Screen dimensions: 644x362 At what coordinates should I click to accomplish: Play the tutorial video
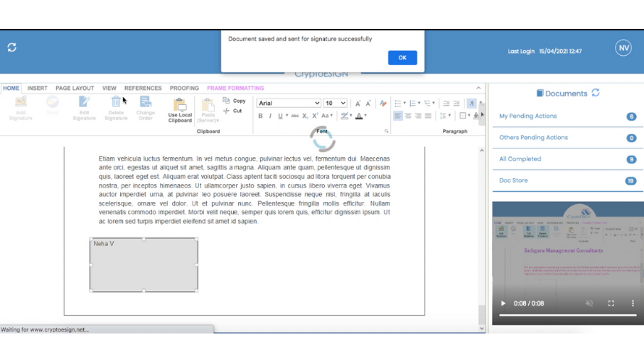tap(504, 303)
